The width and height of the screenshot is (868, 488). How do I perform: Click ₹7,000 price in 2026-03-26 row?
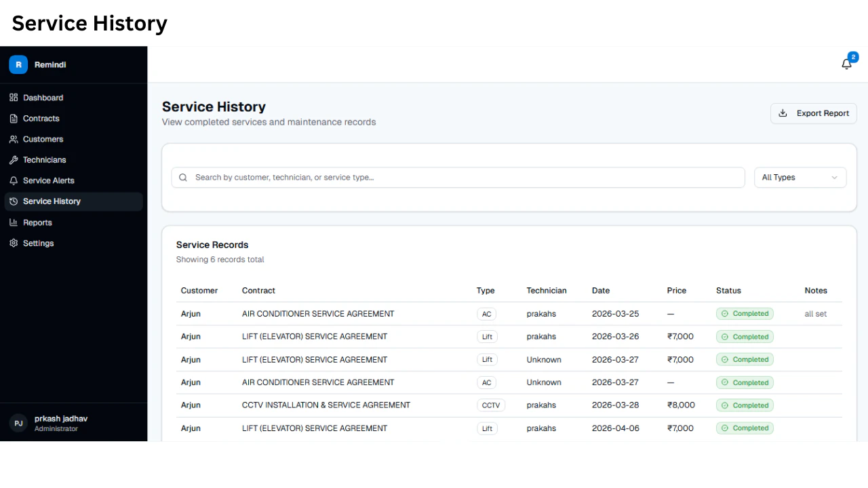[680, 337]
